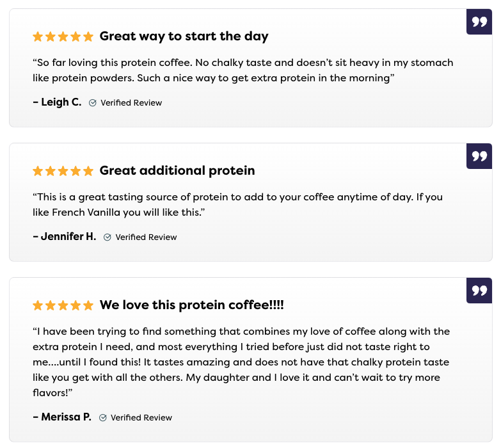Click the Verified Review label for Jennifer H.
Image resolution: width=501 pixels, height=448 pixels.
click(x=146, y=237)
